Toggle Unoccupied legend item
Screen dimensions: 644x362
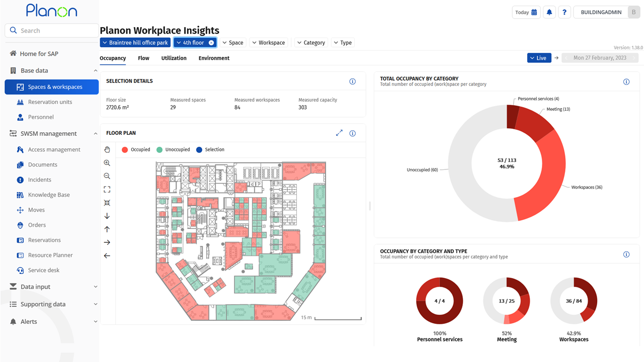[173, 149]
